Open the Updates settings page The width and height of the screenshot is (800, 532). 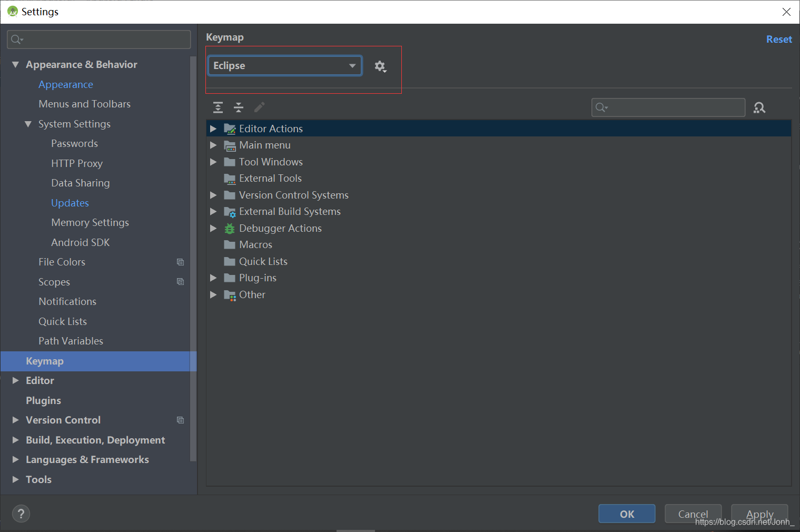coord(70,203)
